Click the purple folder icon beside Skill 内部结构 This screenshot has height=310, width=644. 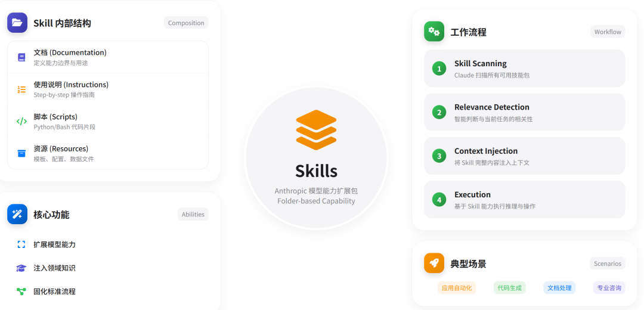point(17,23)
